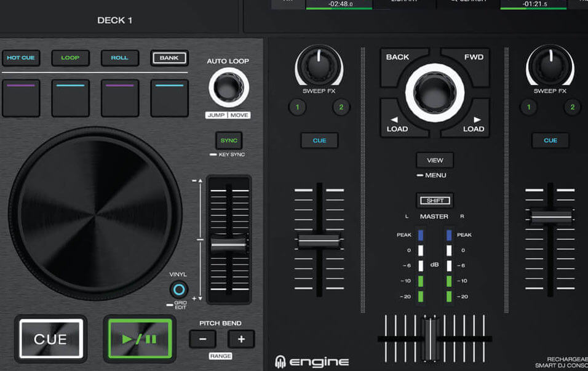
Task: Click the pitch bend plus button
Action: point(241,339)
